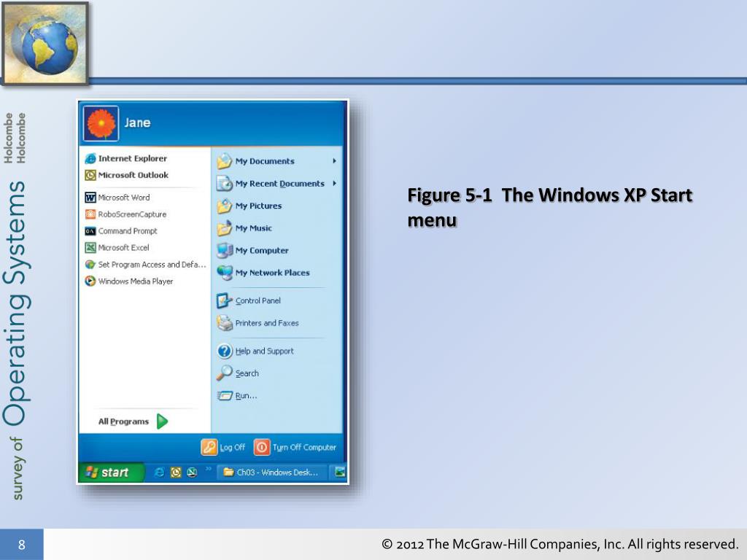Image resolution: width=747 pixels, height=560 pixels.
Task: Click the Turn Off Computer text
Action: point(304,448)
